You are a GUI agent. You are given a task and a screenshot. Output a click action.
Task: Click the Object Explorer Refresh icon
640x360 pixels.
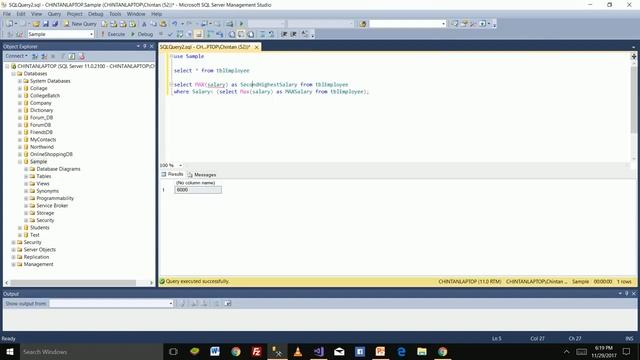point(72,56)
